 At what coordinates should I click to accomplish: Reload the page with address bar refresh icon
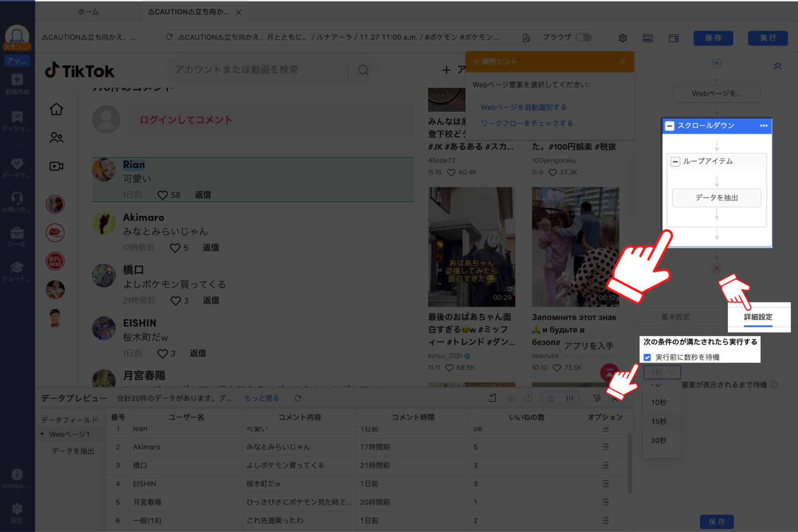pyautogui.click(x=169, y=37)
